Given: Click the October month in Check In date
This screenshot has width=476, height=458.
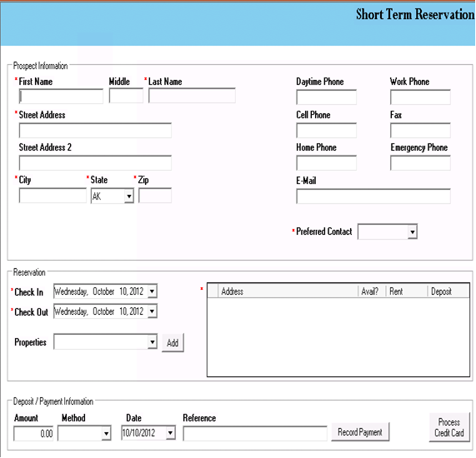Looking at the screenshot, I should click(103, 291).
